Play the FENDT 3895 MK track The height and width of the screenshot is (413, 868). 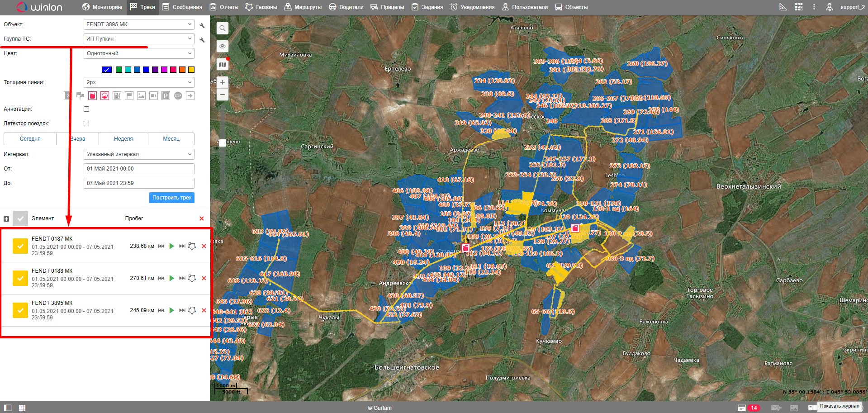click(x=171, y=310)
